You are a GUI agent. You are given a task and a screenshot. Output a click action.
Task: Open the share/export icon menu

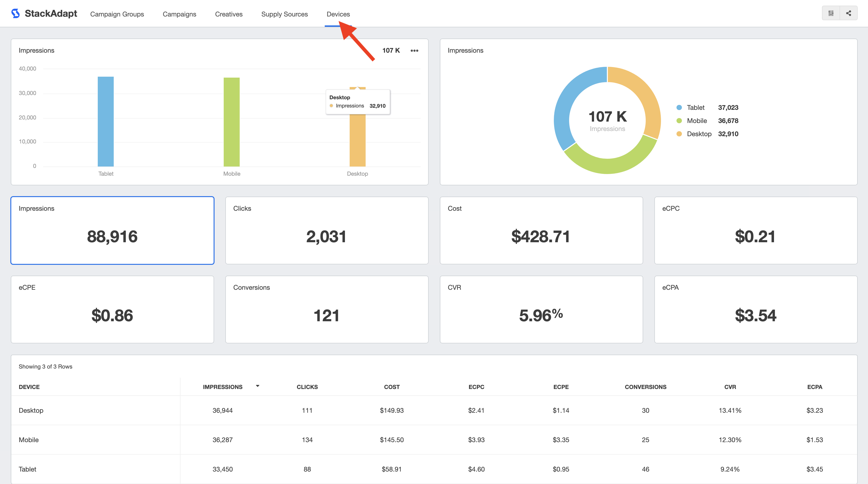[x=848, y=13]
